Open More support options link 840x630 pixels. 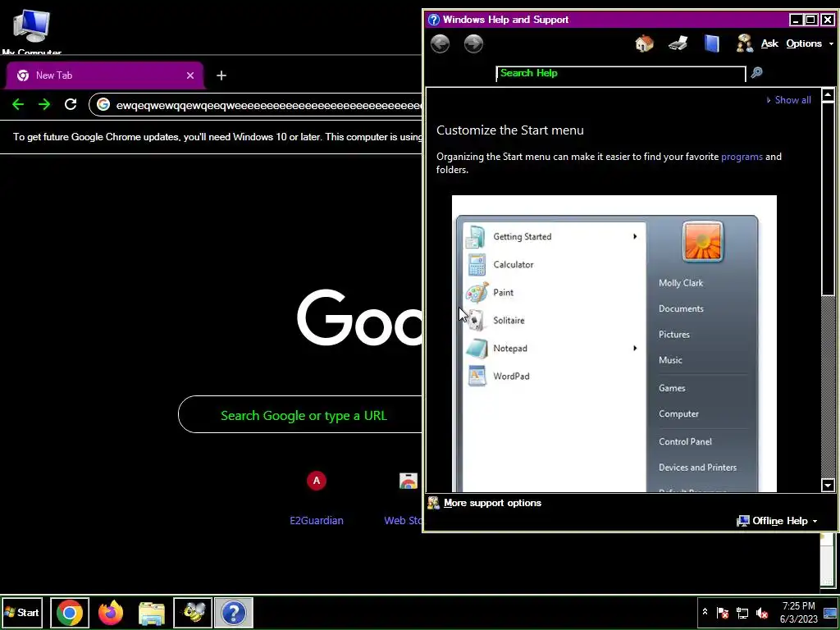(x=492, y=503)
